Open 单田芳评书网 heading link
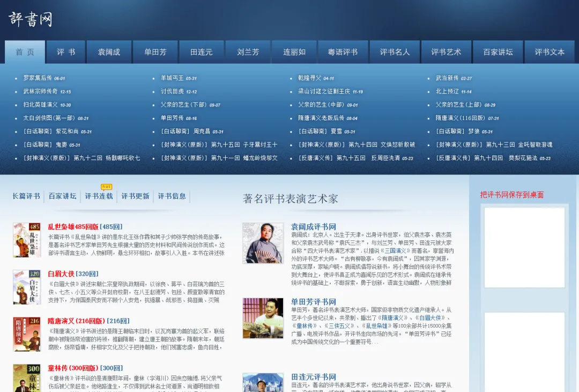 (314, 301)
